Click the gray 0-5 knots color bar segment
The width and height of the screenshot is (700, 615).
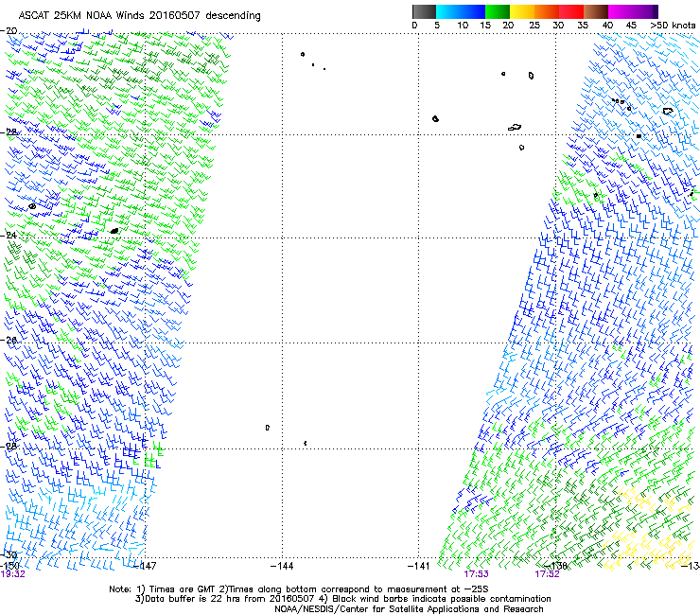pyautogui.click(x=424, y=11)
